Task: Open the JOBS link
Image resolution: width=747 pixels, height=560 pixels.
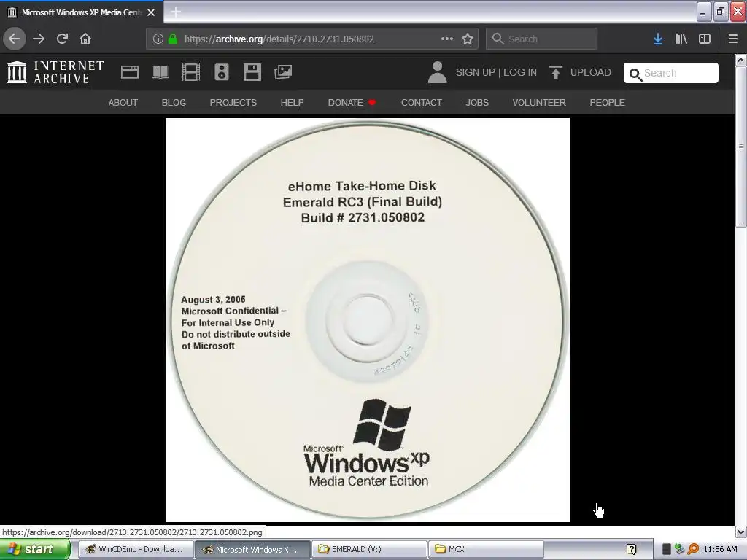Action: (x=477, y=102)
